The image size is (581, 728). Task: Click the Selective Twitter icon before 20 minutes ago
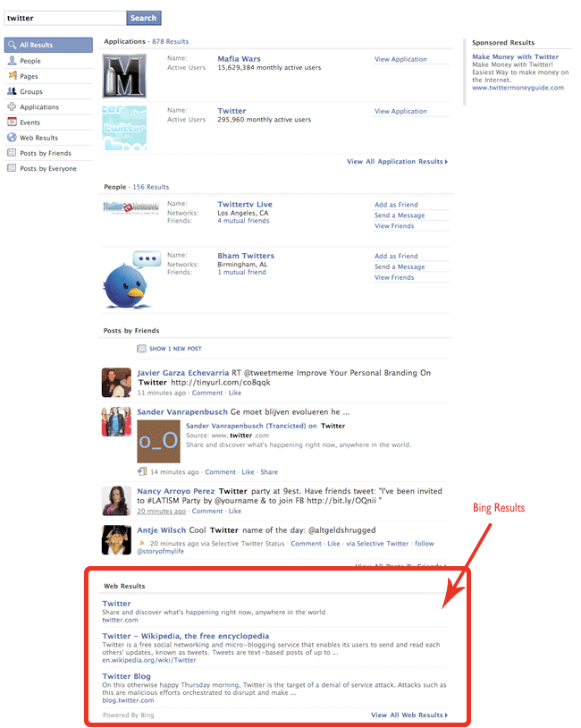click(141, 543)
